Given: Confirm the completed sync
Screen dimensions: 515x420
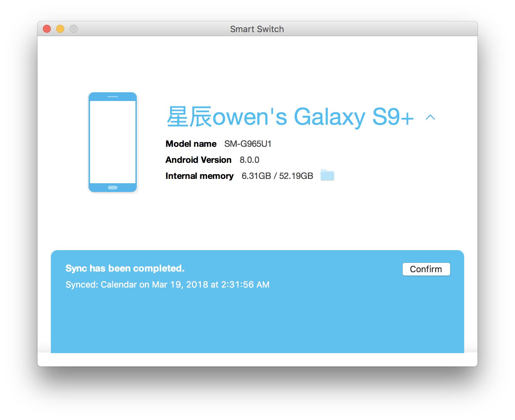Looking at the screenshot, I should [426, 269].
